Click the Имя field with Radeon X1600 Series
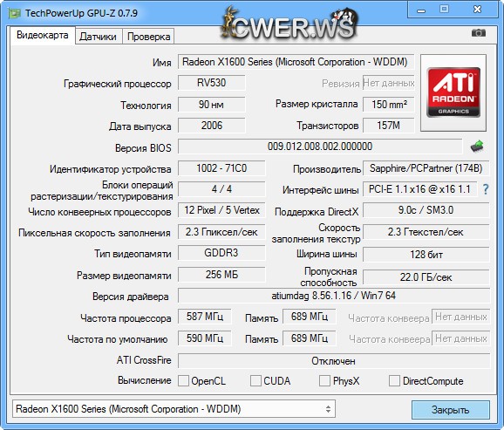Screen dimensions: 504x430 click(x=296, y=62)
